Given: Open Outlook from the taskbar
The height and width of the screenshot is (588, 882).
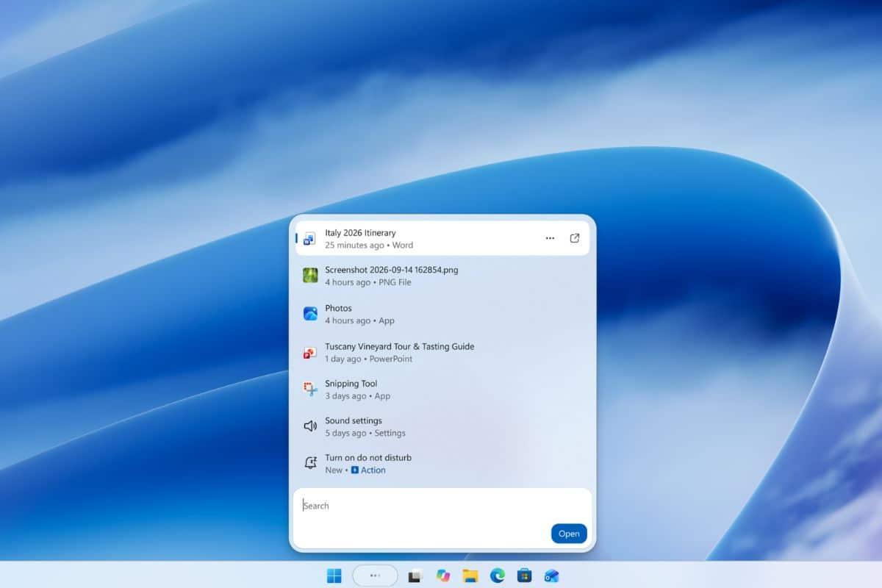Looking at the screenshot, I should pyautogui.click(x=551, y=576).
